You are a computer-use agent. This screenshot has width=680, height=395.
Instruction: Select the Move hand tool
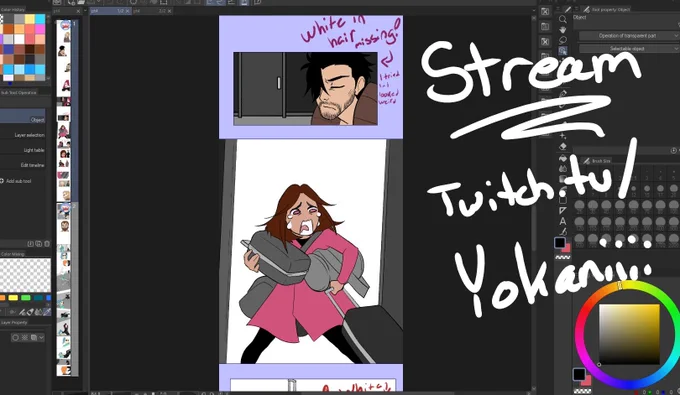click(562, 29)
